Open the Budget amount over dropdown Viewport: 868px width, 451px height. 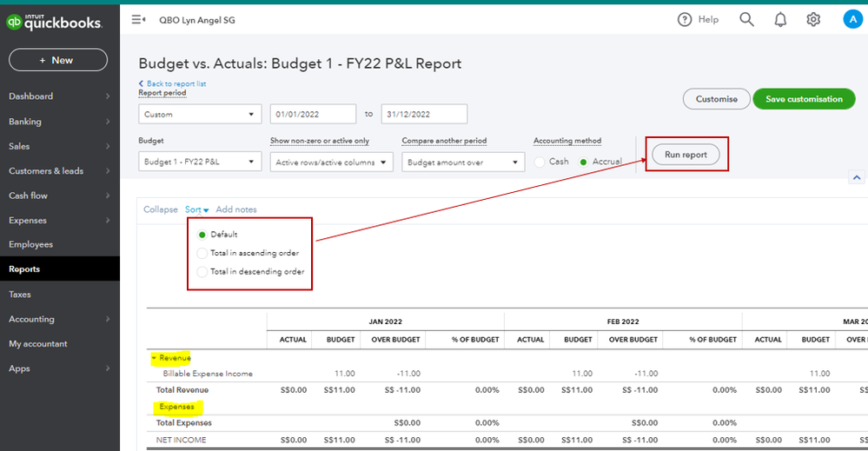pos(463,162)
